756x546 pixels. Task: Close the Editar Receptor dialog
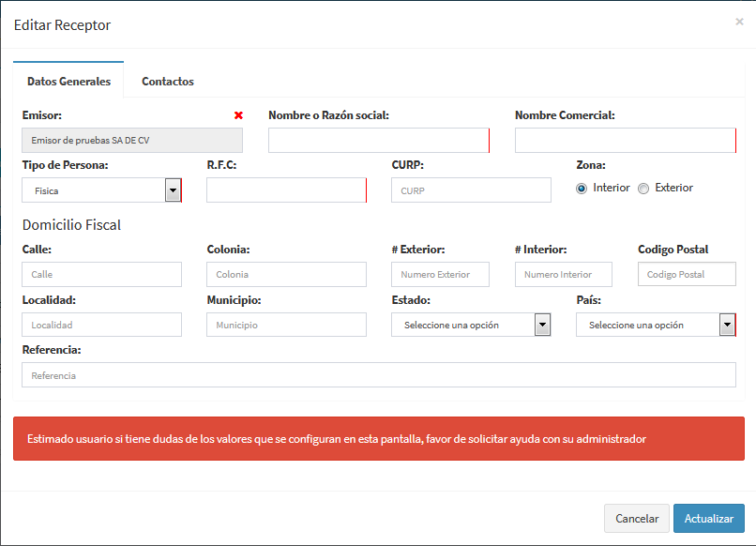click(x=739, y=22)
